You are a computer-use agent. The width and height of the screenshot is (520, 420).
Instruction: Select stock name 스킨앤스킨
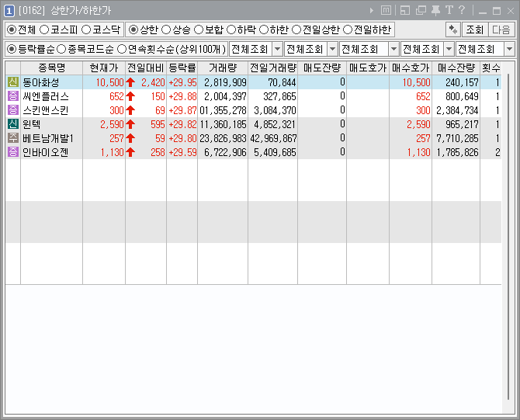click(46, 110)
